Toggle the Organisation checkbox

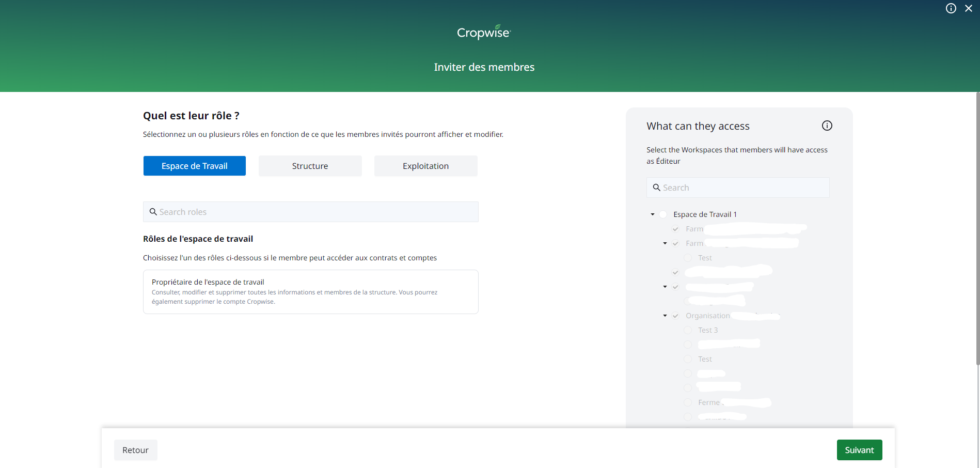pos(675,316)
